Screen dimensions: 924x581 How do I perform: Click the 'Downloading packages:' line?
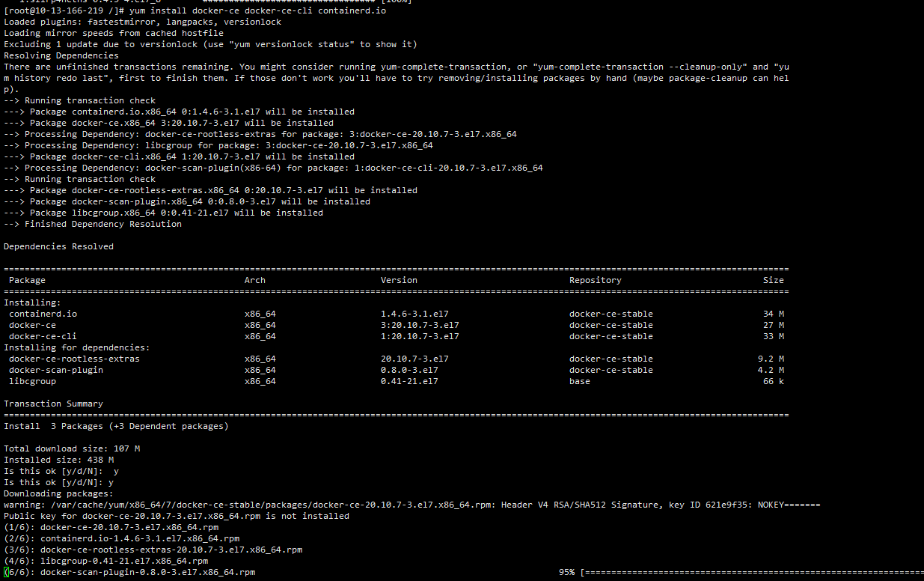(58, 493)
